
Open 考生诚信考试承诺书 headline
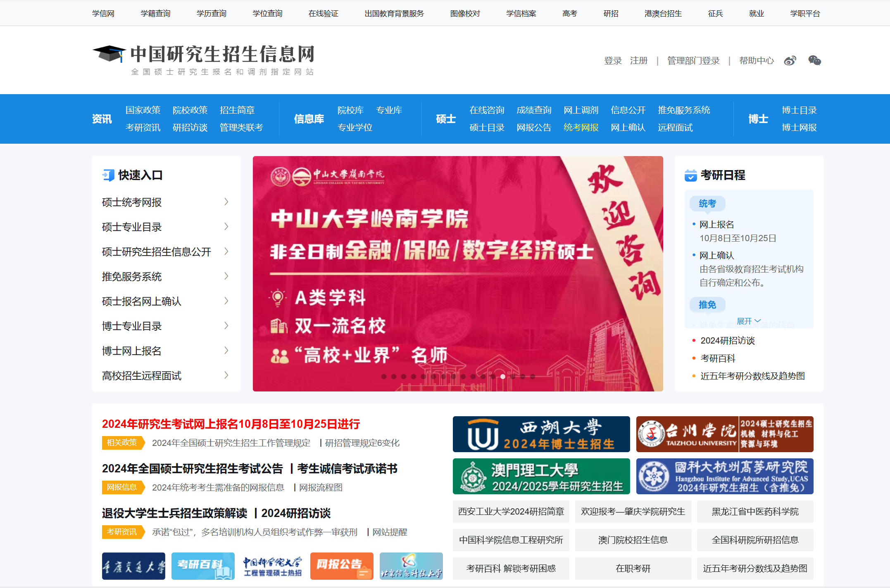click(x=347, y=469)
